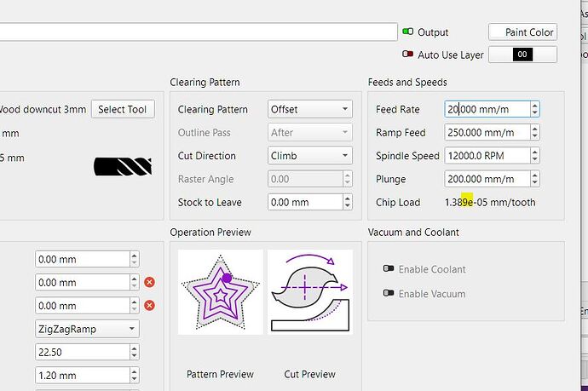Toggle the Output switch
Viewport: 588px width, 391px height.
(407, 32)
